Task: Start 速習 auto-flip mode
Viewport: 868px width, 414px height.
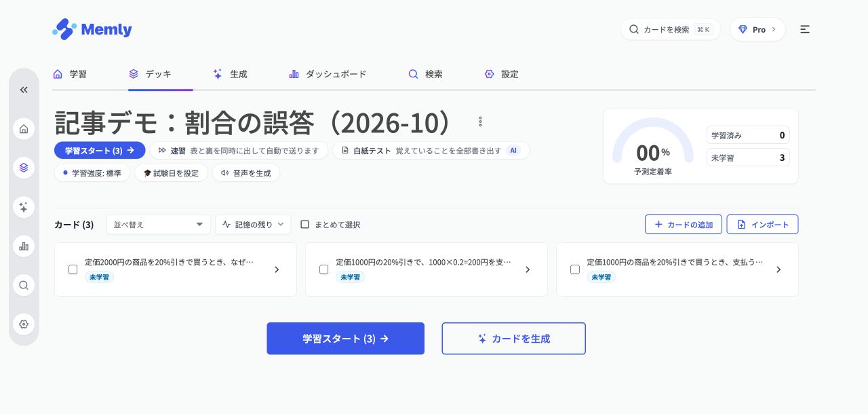Action: point(239,150)
